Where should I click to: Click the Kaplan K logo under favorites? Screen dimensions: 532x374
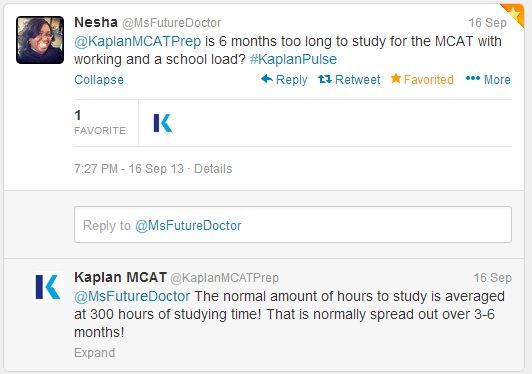(163, 123)
